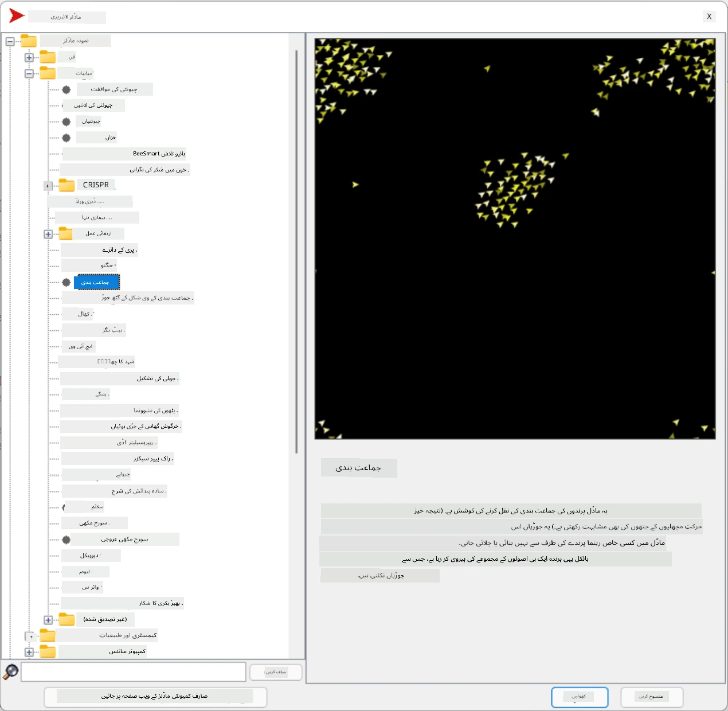Image resolution: width=728 pixels, height=711 pixels.
Task: Click the flocking model preview image
Action: pyautogui.click(x=515, y=239)
